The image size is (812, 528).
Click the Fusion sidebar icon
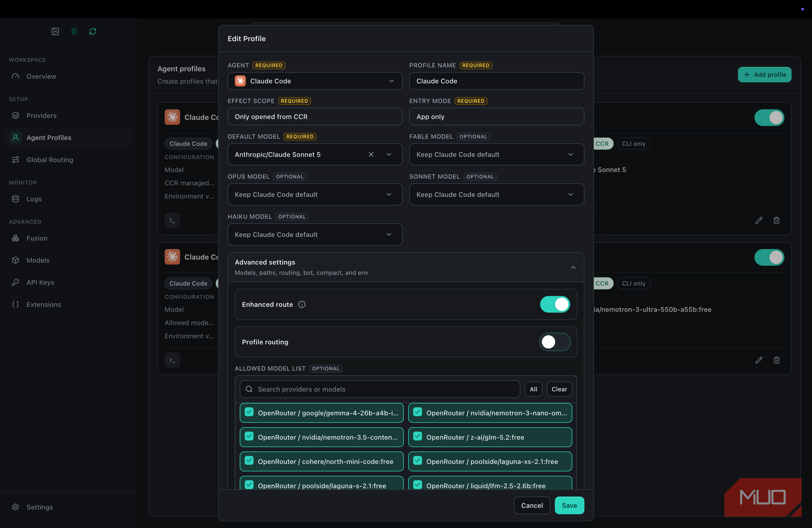tap(15, 238)
